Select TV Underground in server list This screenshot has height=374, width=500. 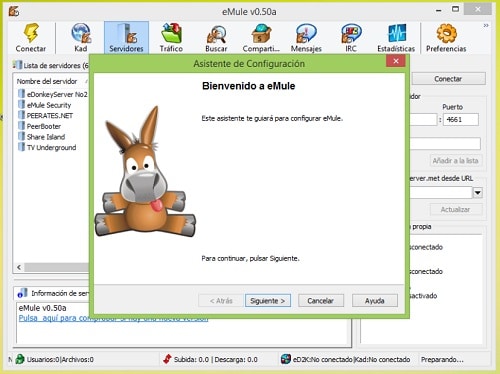coord(51,147)
